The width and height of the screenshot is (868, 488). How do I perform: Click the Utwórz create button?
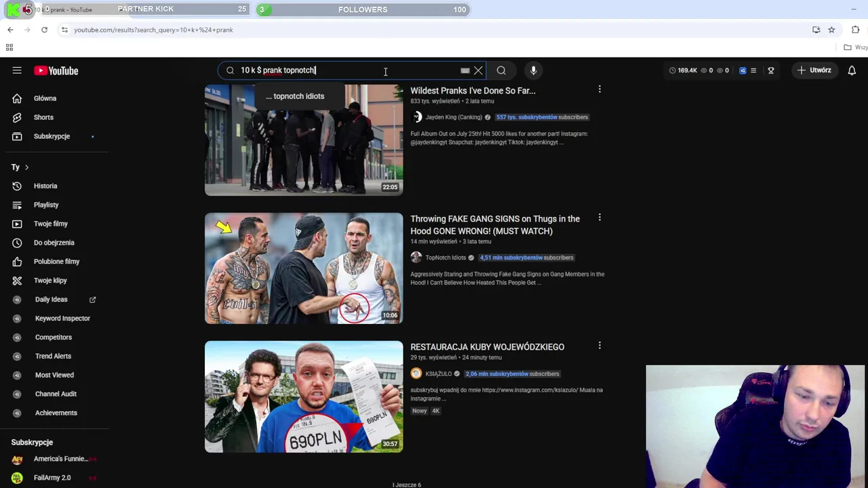[x=814, y=70]
